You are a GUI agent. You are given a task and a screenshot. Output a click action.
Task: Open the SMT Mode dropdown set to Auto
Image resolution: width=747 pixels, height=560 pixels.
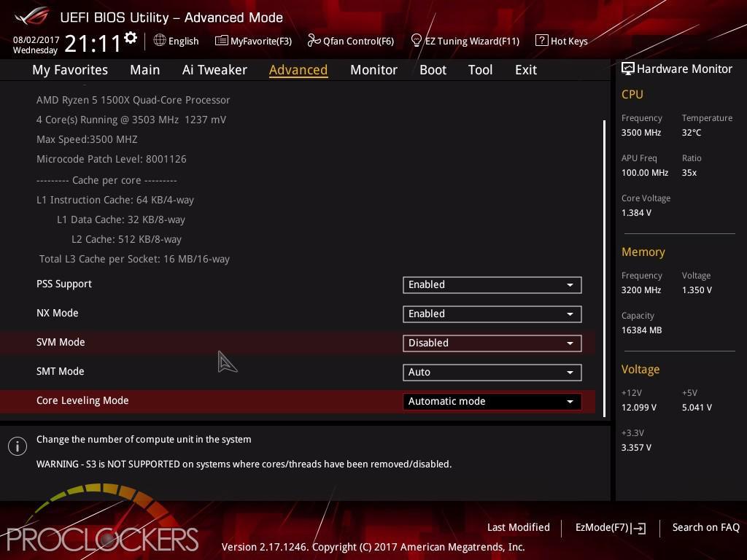tap(492, 373)
